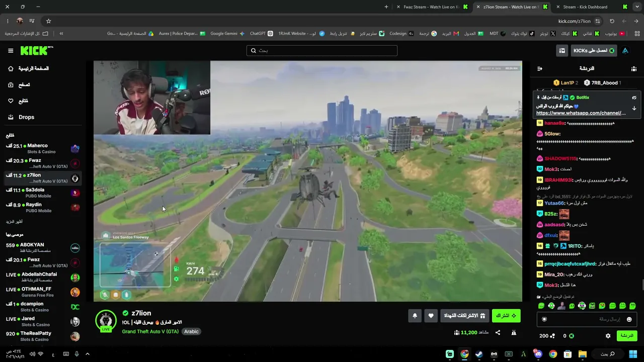Click the KICK logo
Image resolution: width=644 pixels, height=362 pixels.
click(x=37, y=50)
